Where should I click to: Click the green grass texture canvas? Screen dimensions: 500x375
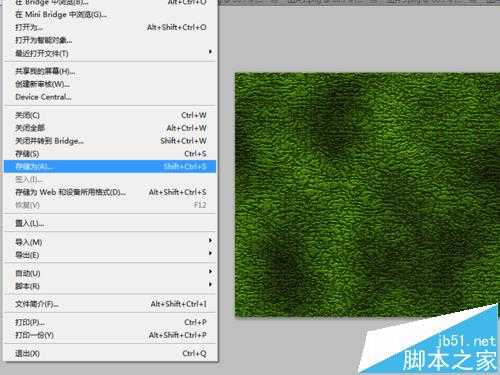(x=367, y=194)
